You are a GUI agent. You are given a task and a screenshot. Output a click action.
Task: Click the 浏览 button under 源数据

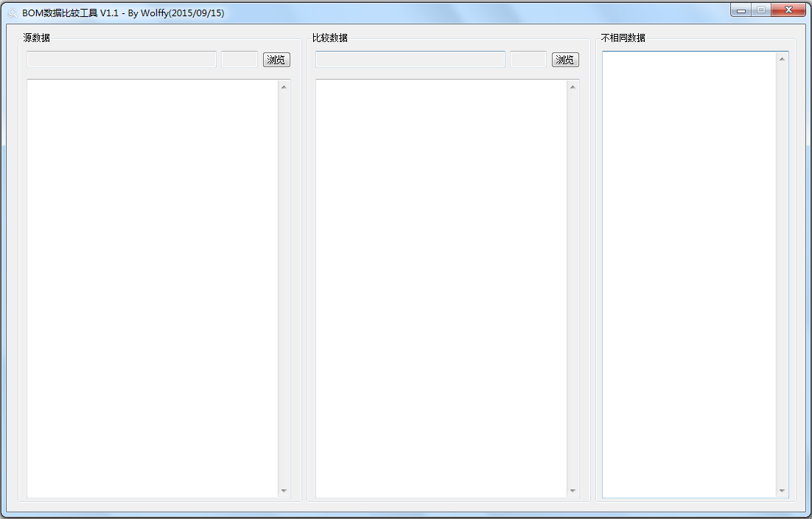pos(276,60)
